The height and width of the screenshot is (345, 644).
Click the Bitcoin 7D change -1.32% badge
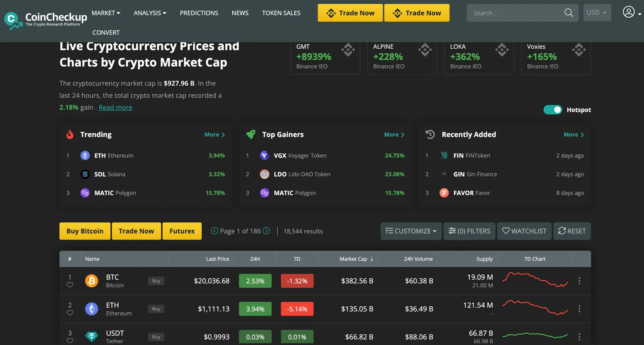pos(297,281)
